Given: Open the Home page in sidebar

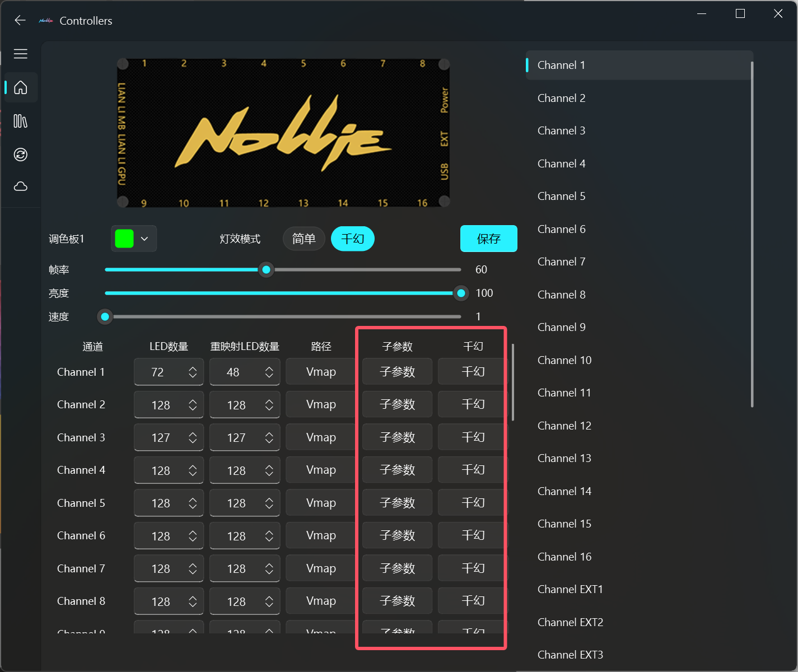Looking at the screenshot, I should point(21,87).
